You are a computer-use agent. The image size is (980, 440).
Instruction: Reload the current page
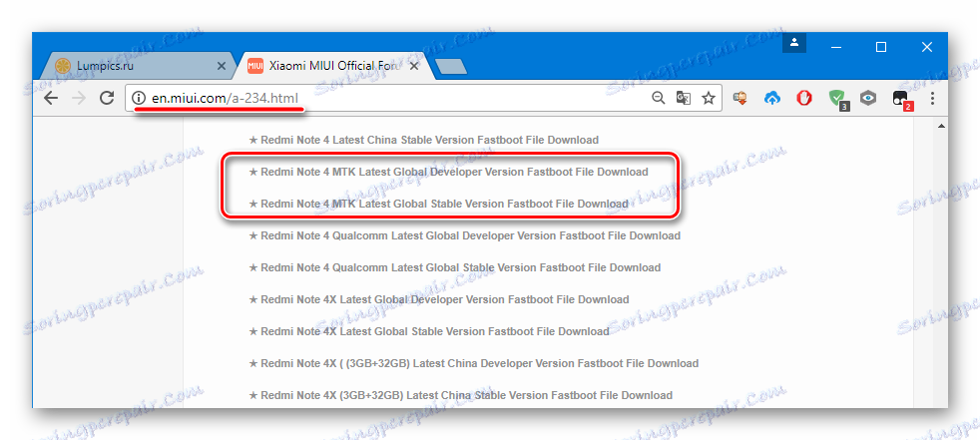107,98
